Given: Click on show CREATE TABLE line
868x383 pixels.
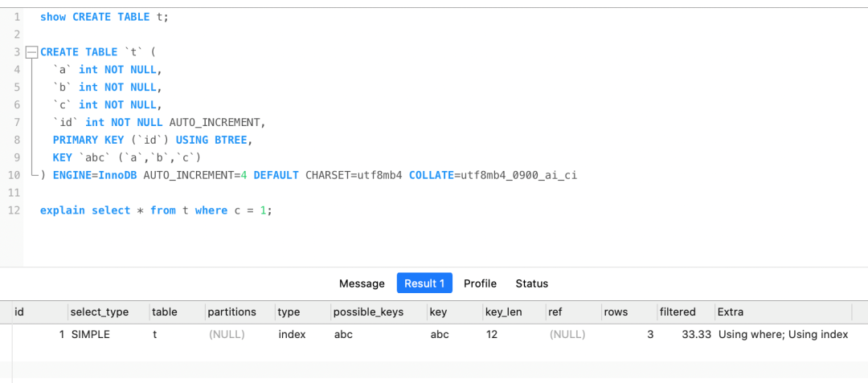Looking at the screenshot, I should (104, 17).
